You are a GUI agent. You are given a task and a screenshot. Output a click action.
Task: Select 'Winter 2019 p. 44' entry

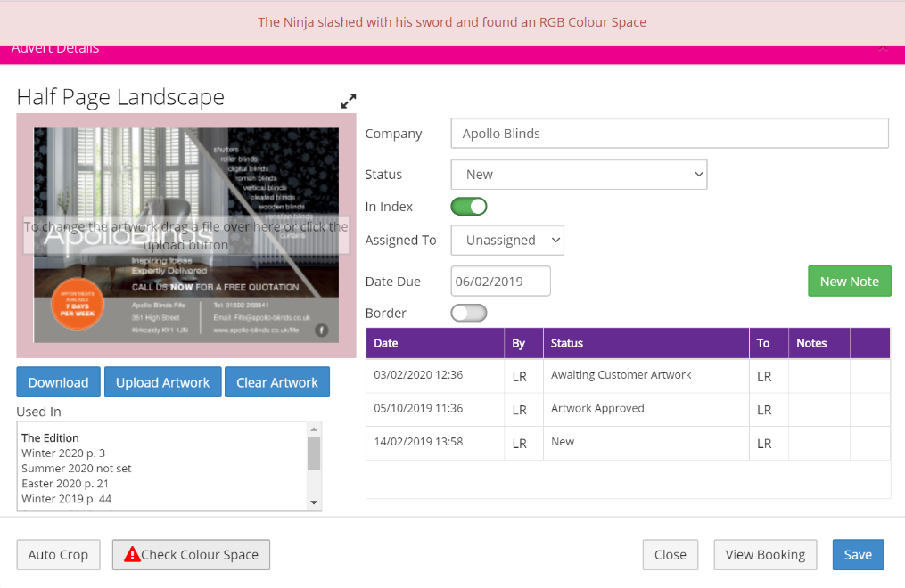coord(66,499)
